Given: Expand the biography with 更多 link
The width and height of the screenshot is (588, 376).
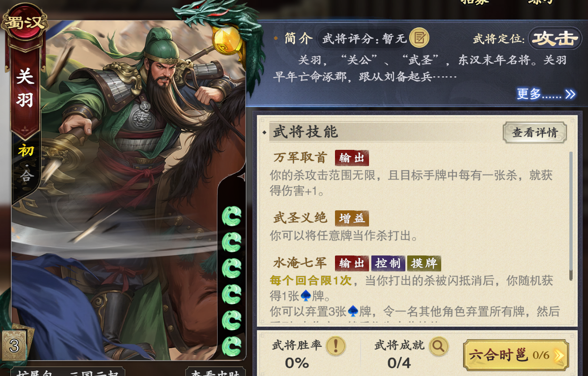Looking at the screenshot, I should [x=546, y=94].
